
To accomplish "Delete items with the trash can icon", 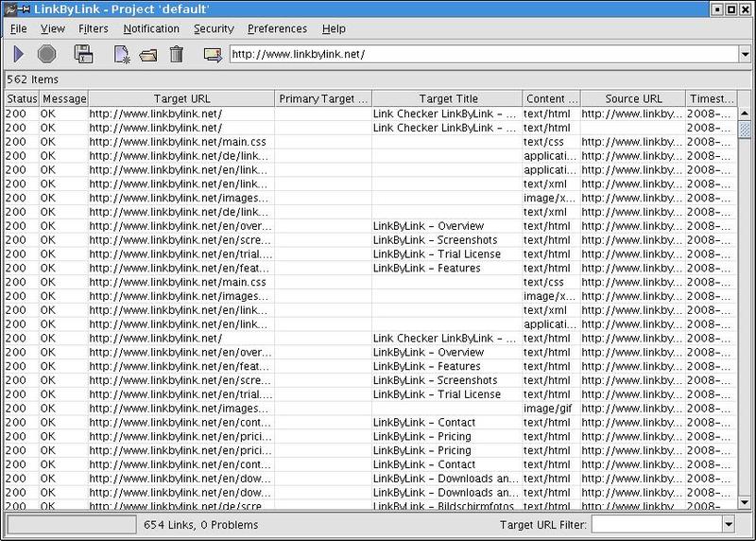I will (x=177, y=54).
